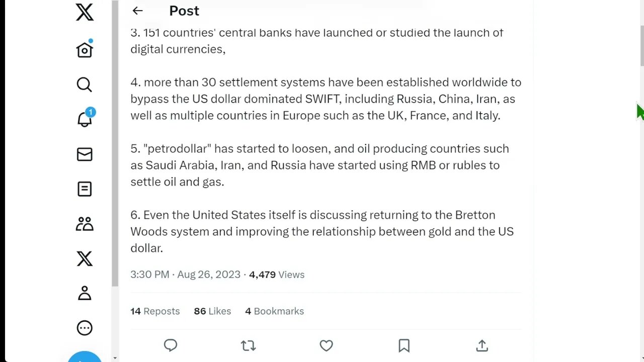Bookmark the post

[404, 345]
